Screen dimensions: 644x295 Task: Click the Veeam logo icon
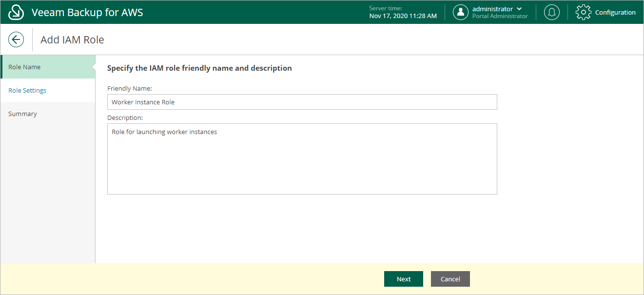(16, 12)
